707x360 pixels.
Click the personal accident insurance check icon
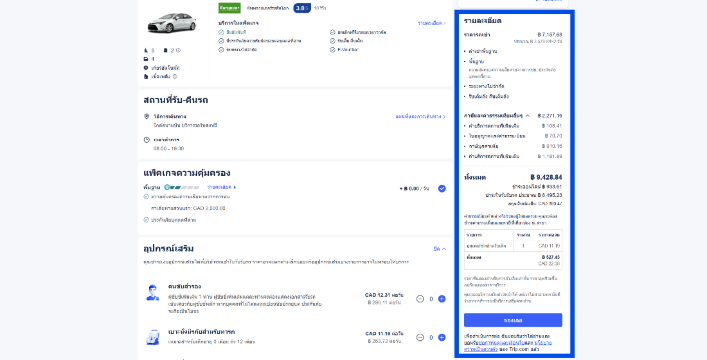tap(146, 220)
